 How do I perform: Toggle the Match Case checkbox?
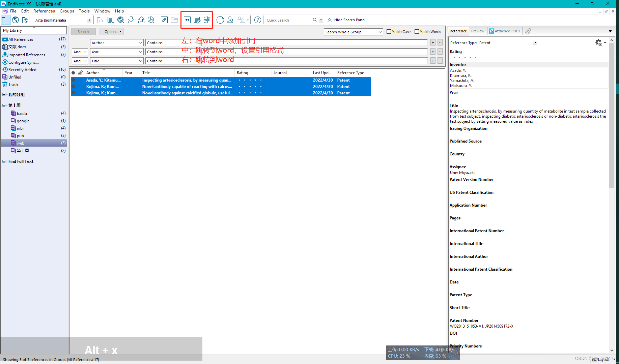pos(389,31)
